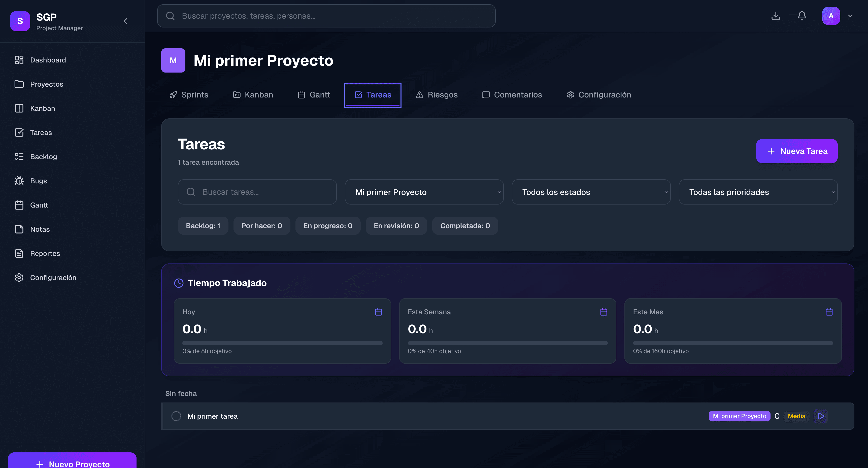Click the download icon in the top bar

tap(776, 16)
